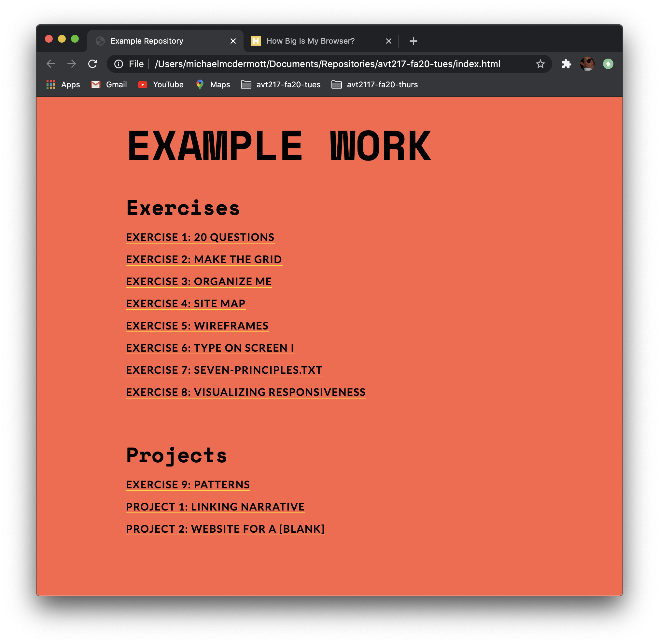The width and height of the screenshot is (659, 644).
Task: Open Project 2: Website For A [Blank] link
Action: click(x=225, y=528)
